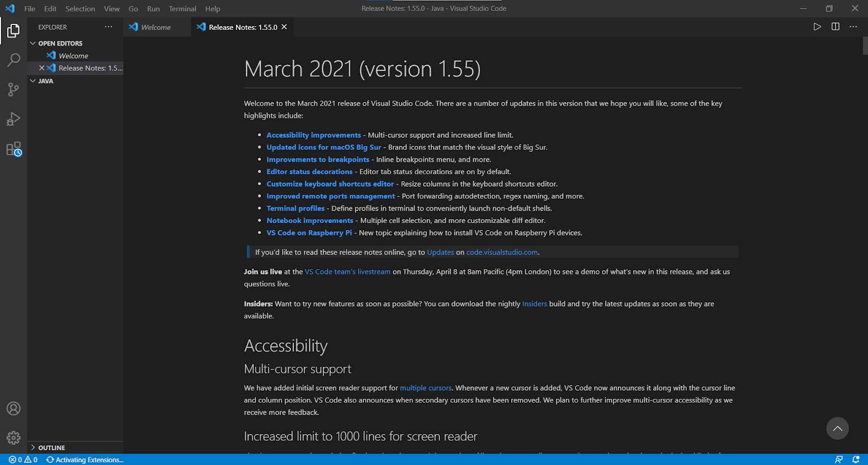Image resolution: width=868 pixels, height=465 pixels.
Task: Click the Updates link
Action: click(441, 252)
